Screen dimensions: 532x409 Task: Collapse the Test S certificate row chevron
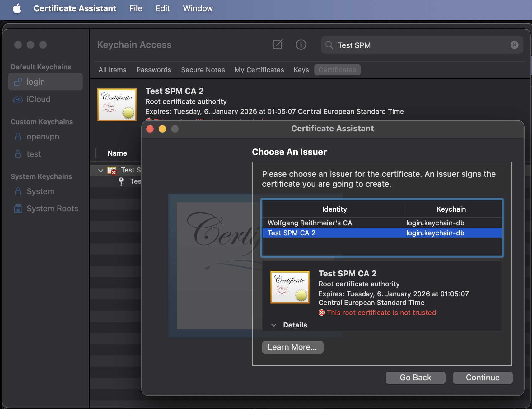click(x=100, y=171)
